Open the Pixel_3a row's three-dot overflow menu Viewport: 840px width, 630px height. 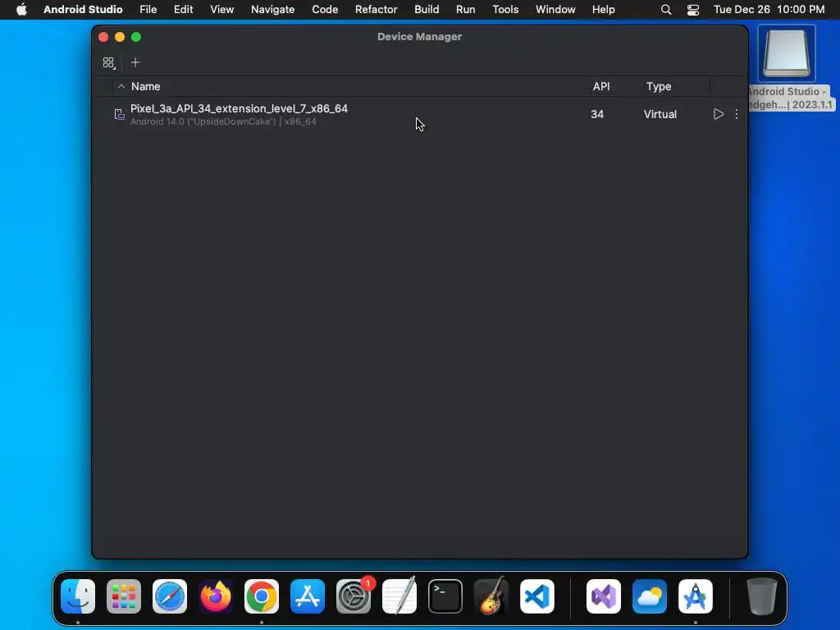737,114
